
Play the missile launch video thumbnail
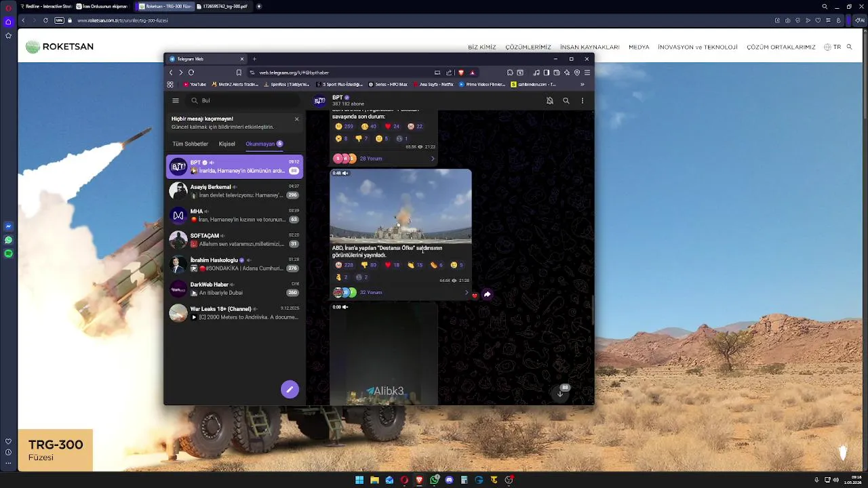pyautogui.click(x=401, y=206)
